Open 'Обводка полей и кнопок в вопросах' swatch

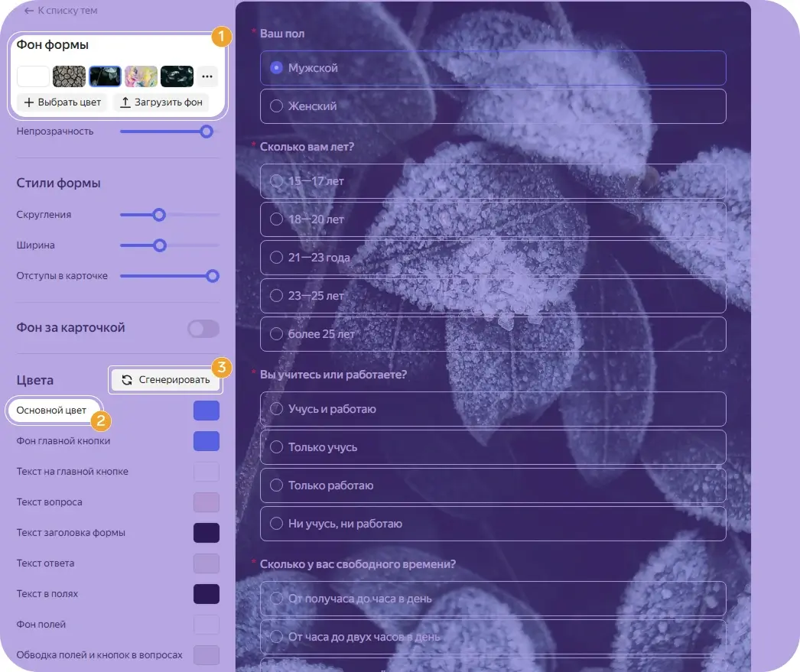pos(207,655)
